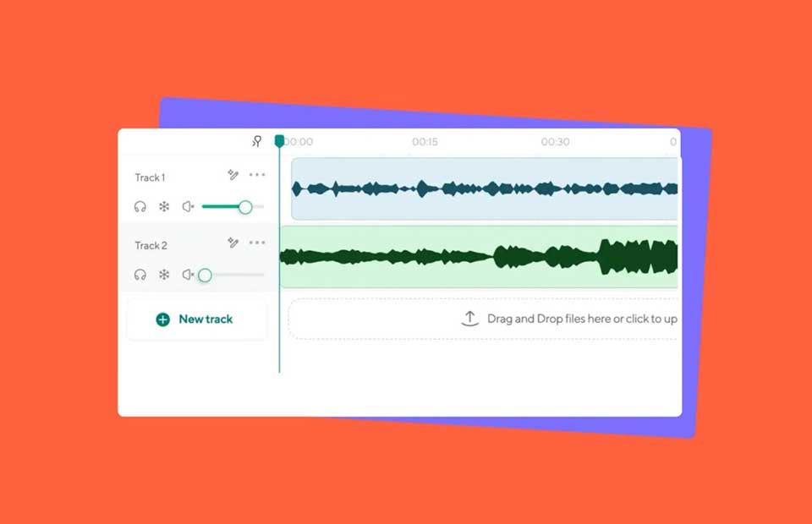This screenshot has width=812, height=524.
Task: Select the blue audio clip on Track 1
Action: [x=485, y=188]
